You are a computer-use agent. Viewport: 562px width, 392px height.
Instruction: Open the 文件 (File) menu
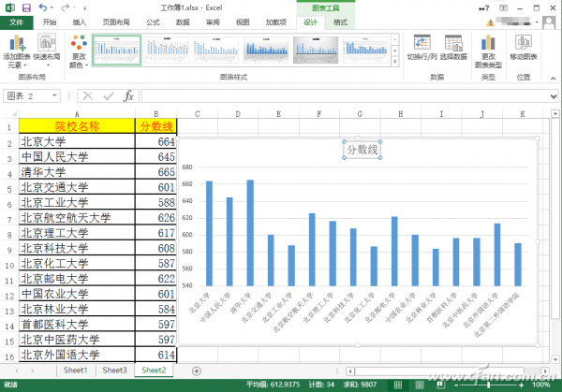tap(16, 22)
